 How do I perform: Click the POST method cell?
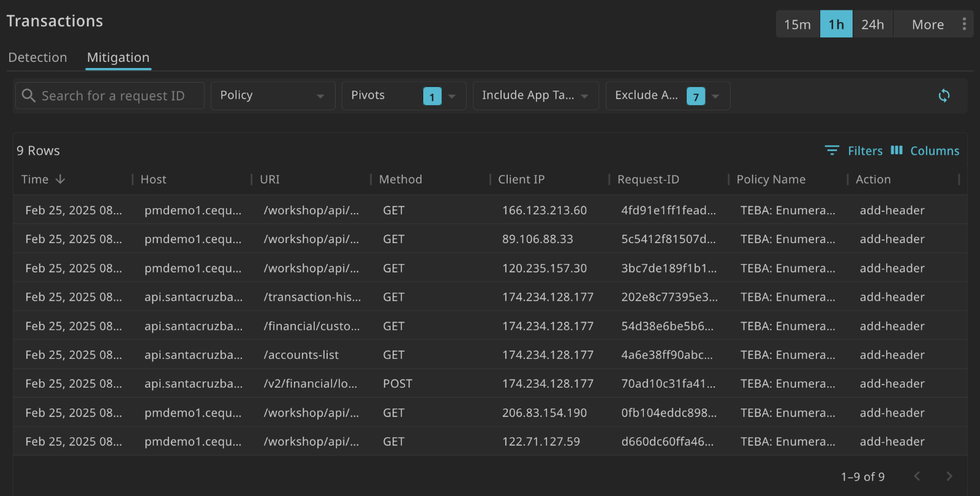point(398,383)
